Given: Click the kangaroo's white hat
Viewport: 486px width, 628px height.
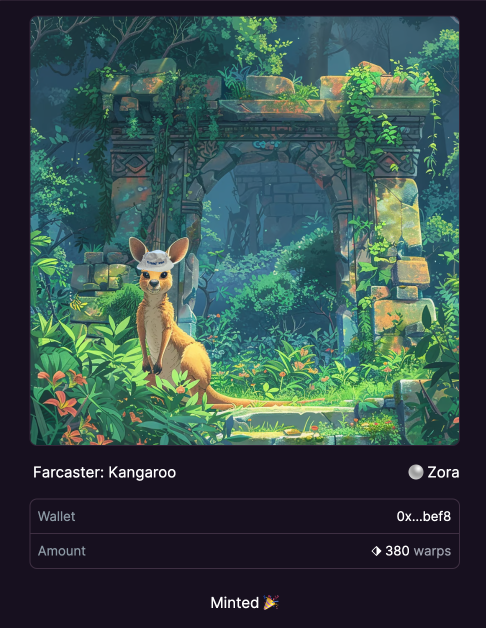Looking at the screenshot, I should (155, 260).
